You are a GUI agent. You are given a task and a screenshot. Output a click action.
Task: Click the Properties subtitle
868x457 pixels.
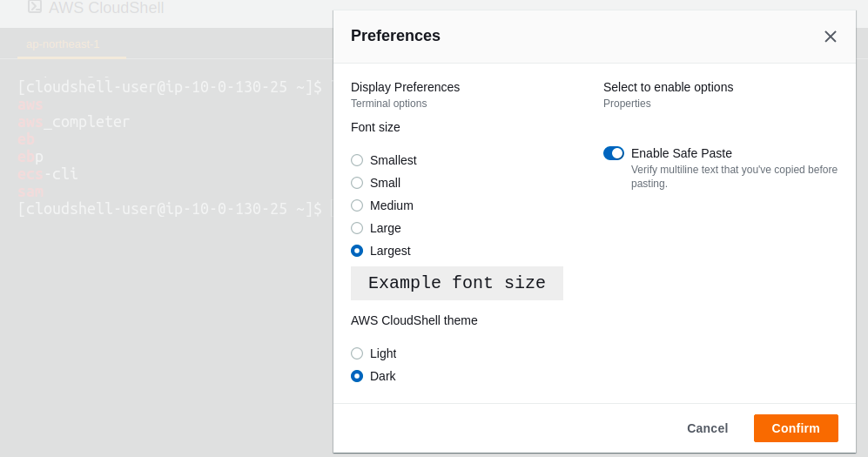pos(627,104)
